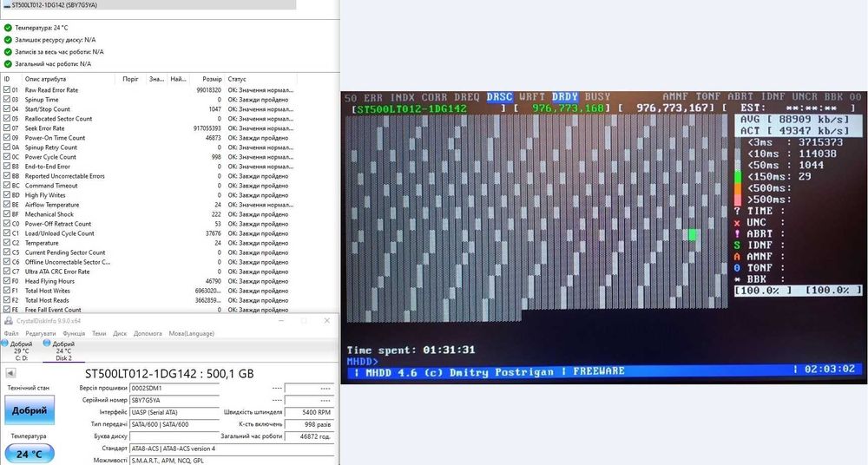Toggle checkbox for 03 Spinup Time
This screenshot has width=868, height=465.
7,100
